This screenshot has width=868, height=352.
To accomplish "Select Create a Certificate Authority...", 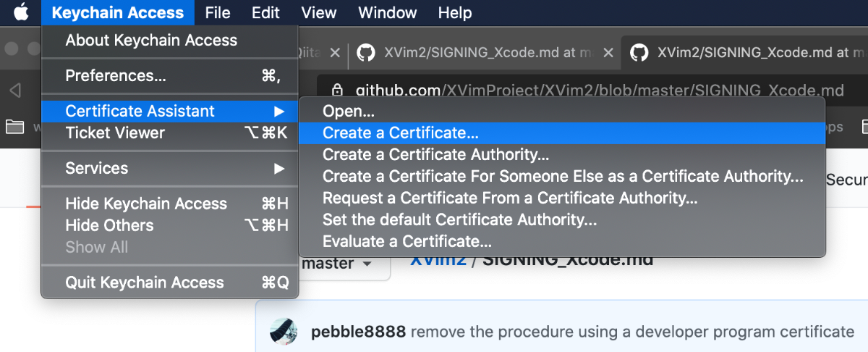I will click(x=562, y=154).
